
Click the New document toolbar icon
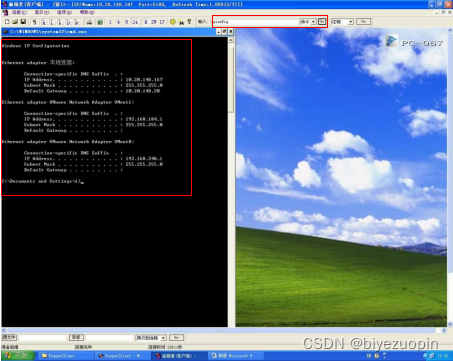tap(7, 22)
